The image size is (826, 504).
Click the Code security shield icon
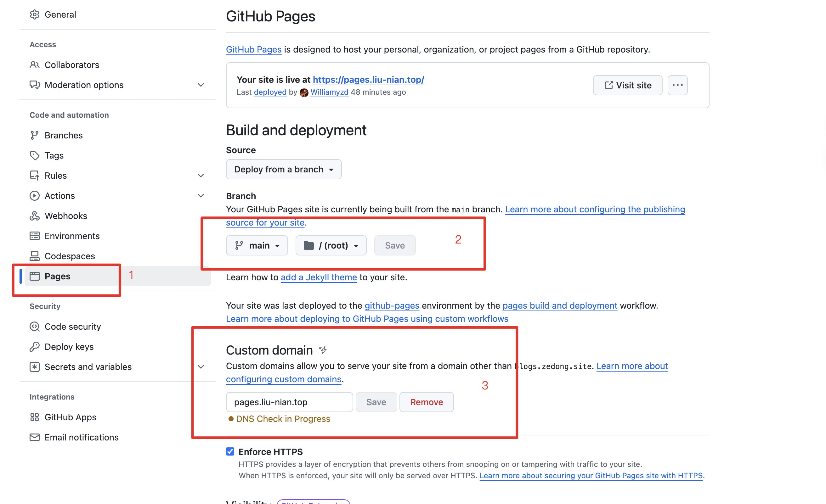(x=35, y=326)
